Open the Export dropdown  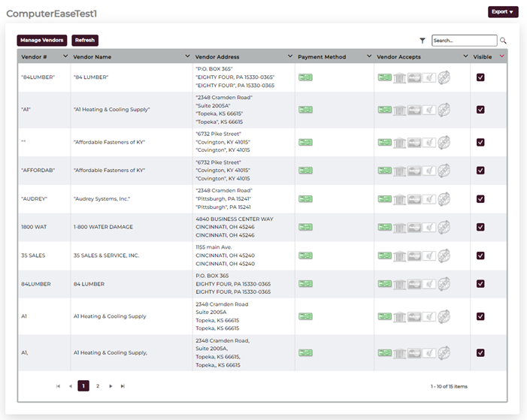503,12
